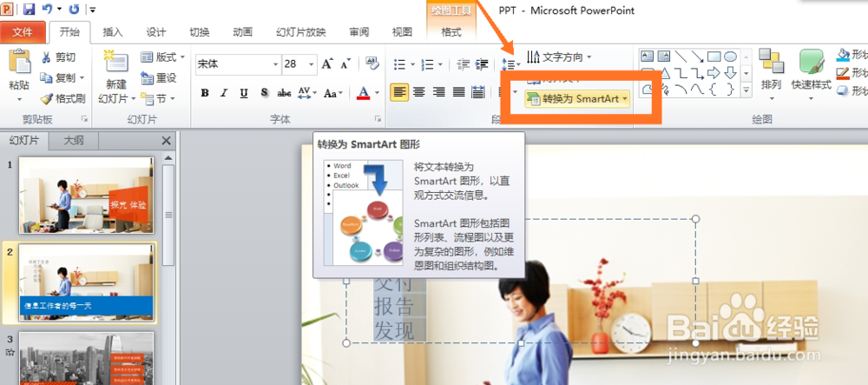Click the Decrease List Level icon
Image resolution: width=868 pixels, height=385 pixels.
(x=463, y=65)
